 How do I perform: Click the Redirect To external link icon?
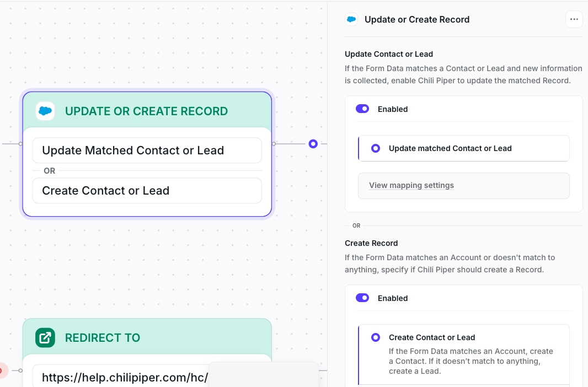[45, 337]
